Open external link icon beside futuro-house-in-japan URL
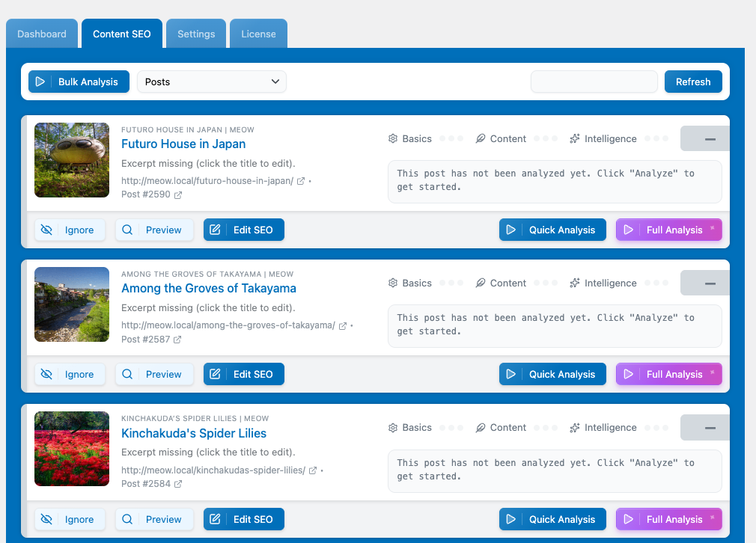Viewport: 756px width, 543px height. tap(301, 181)
